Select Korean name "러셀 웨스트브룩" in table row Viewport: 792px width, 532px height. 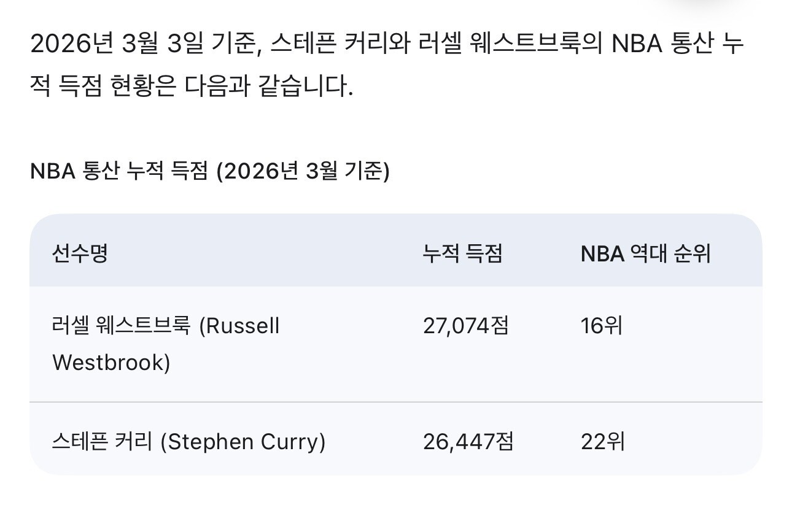point(122,326)
